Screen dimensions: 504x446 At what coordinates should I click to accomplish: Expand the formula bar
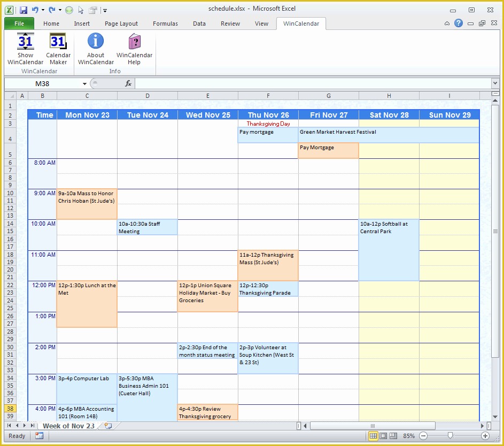pyautogui.click(x=495, y=83)
